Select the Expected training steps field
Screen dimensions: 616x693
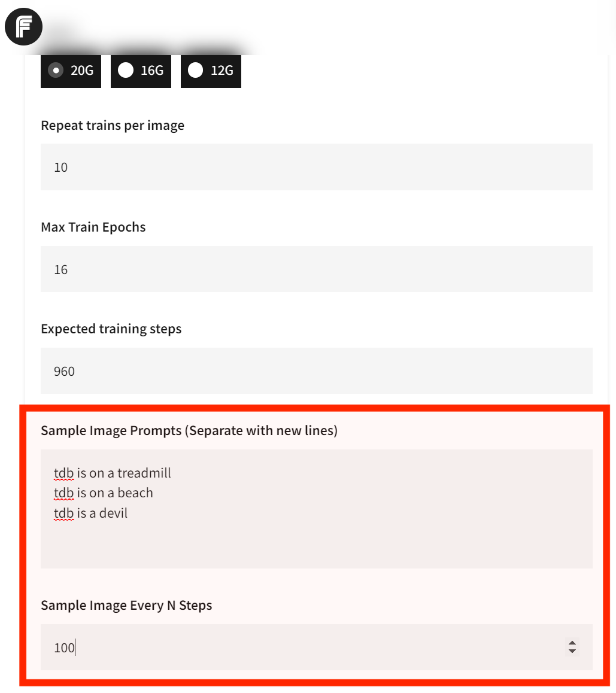(x=316, y=371)
